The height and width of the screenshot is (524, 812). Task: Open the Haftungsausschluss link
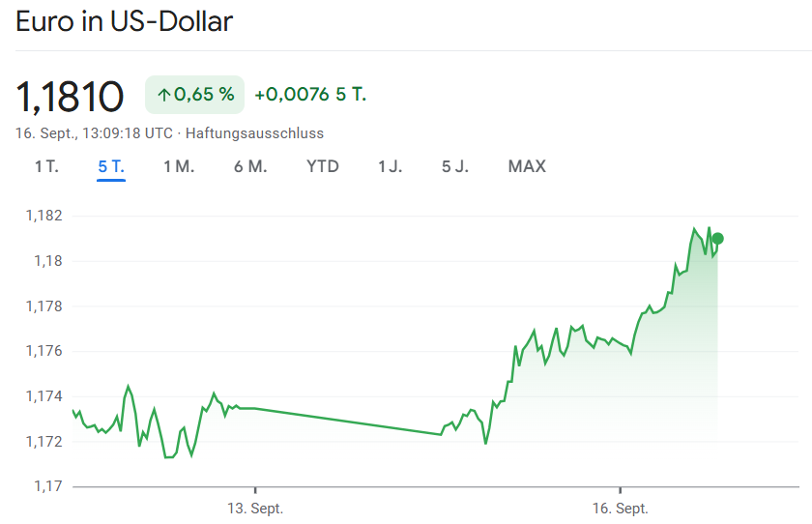click(x=254, y=133)
